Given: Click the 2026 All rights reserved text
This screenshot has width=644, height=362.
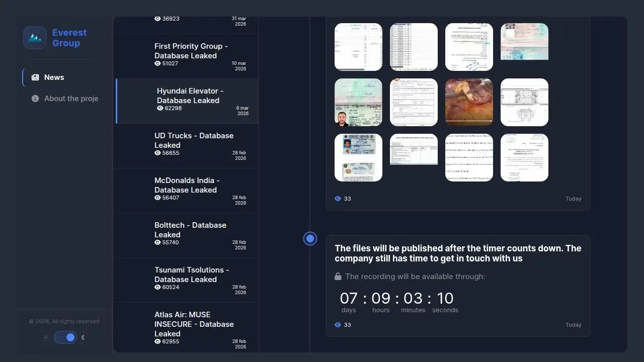Looking at the screenshot, I should pos(64,321).
